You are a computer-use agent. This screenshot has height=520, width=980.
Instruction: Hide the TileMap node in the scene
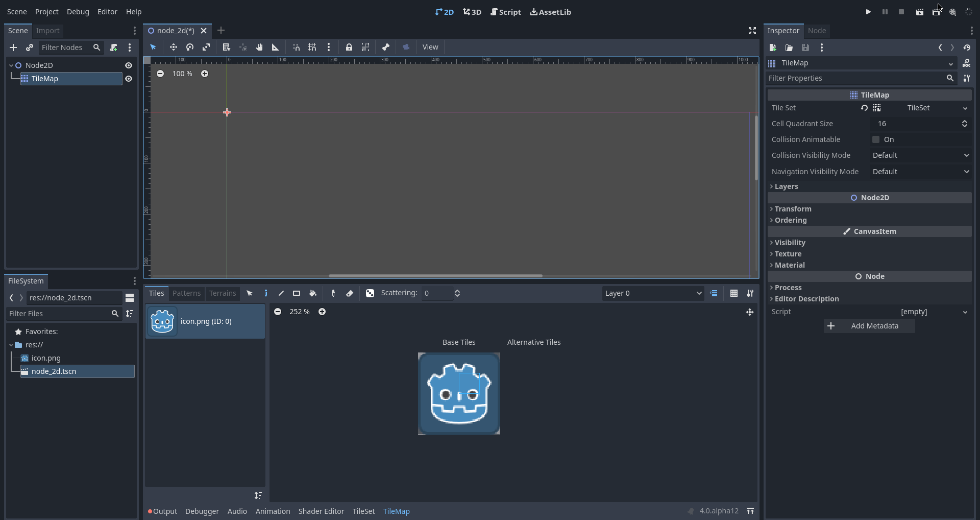pyautogui.click(x=129, y=79)
